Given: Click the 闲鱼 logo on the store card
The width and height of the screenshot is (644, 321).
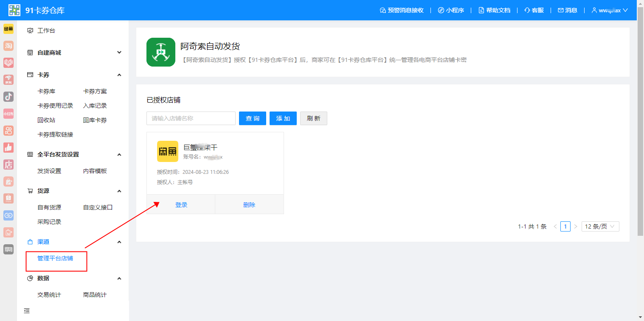Looking at the screenshot, I should pos(168,151).
